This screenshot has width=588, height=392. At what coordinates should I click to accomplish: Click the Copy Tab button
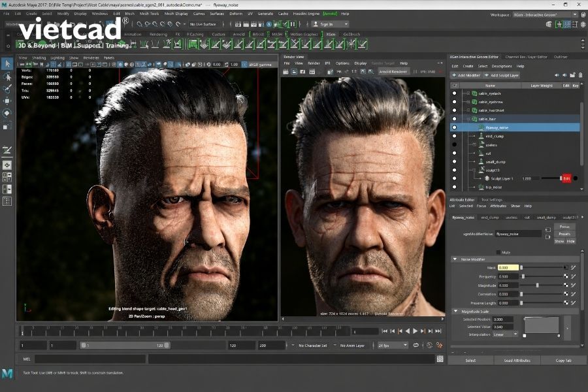[563, 361]
